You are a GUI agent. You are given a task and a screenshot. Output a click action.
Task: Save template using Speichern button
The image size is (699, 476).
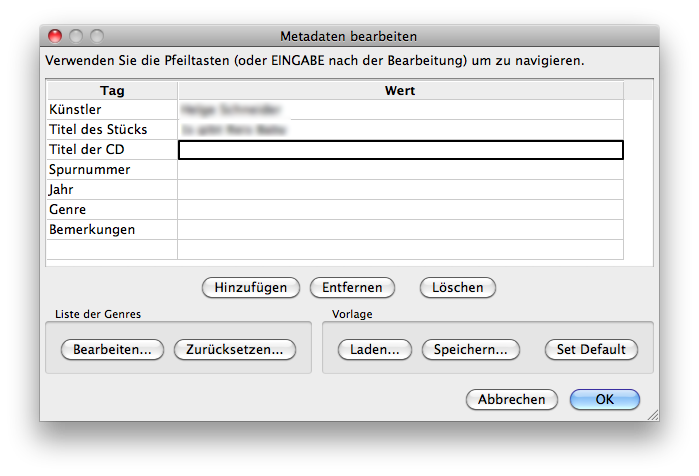click(x=471, y=349)
